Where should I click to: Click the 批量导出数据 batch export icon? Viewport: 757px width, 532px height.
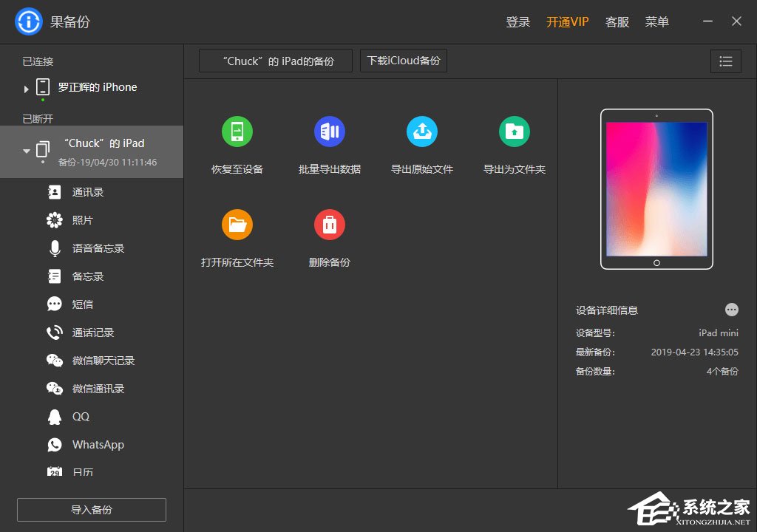coord(329,131)
